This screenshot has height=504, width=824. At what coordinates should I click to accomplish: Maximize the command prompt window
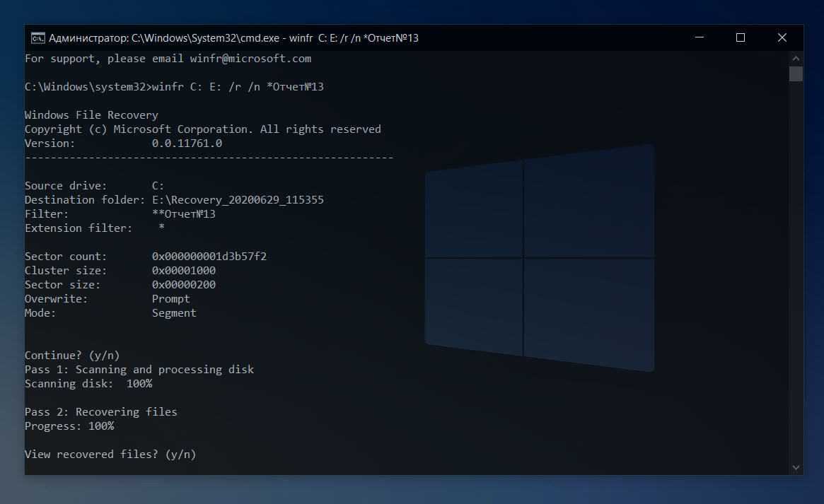pos(741,38)
